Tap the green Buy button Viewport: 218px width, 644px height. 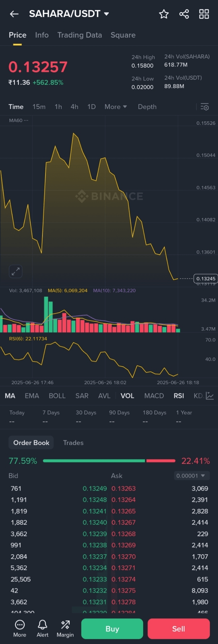[x=112, y=629]
